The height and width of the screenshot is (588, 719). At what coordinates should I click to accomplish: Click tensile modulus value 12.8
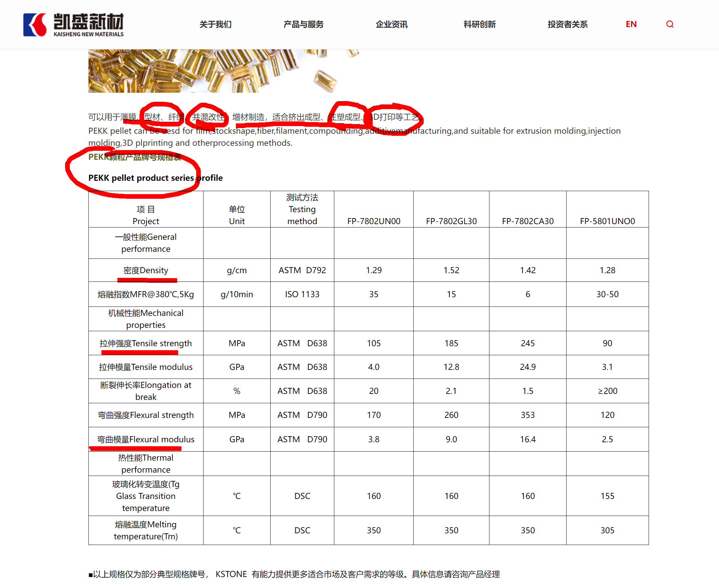(451, 367)
